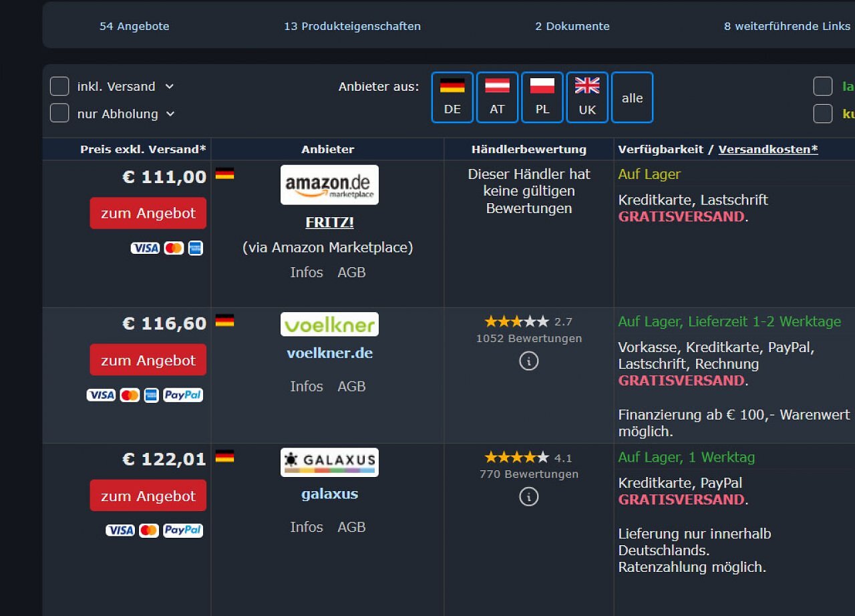Open the 2 Dokumente tab
Viewport: 855px width, 616px height.
pos(572,26)
